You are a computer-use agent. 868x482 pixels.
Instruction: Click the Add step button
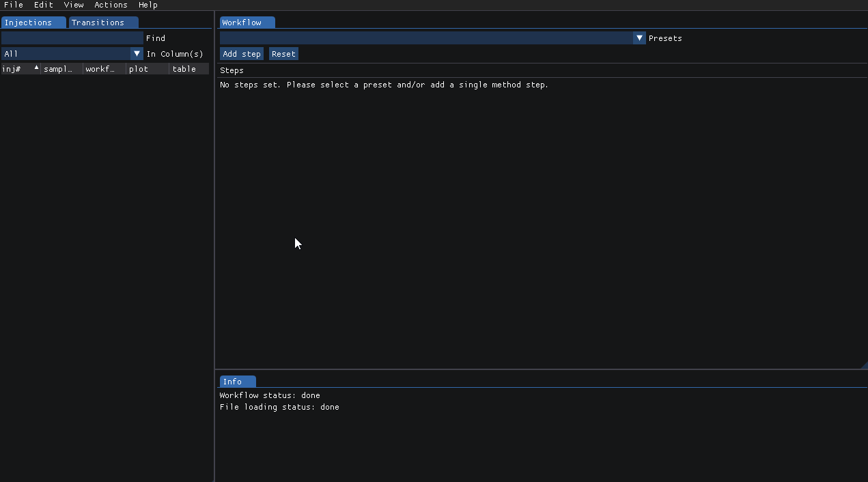(242, 54)
